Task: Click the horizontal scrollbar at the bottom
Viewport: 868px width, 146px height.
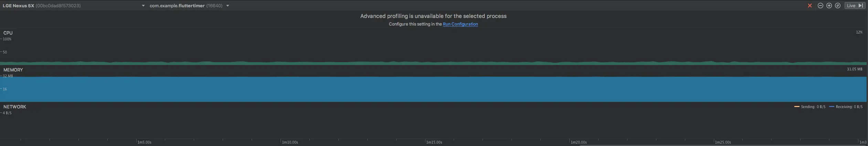Action: pos(723,145)
